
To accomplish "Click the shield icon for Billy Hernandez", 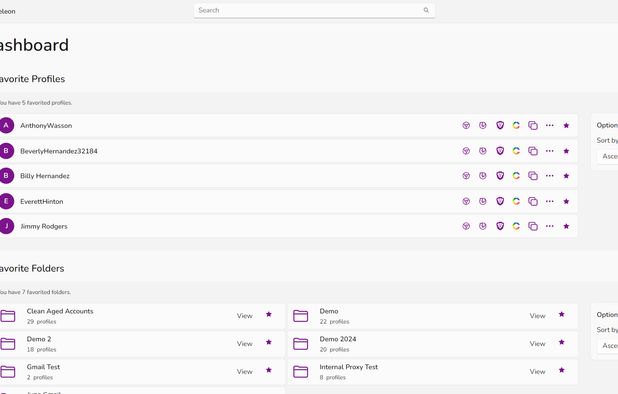I will (x=500, y=176).
